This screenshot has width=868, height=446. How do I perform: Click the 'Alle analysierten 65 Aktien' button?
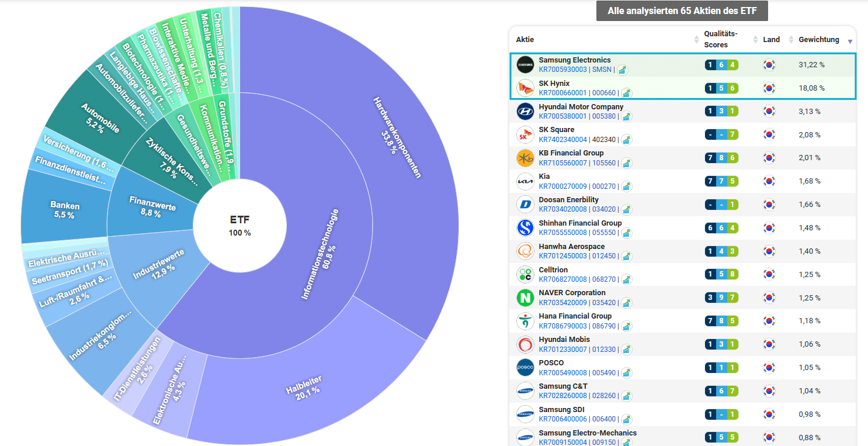point(682,11)
